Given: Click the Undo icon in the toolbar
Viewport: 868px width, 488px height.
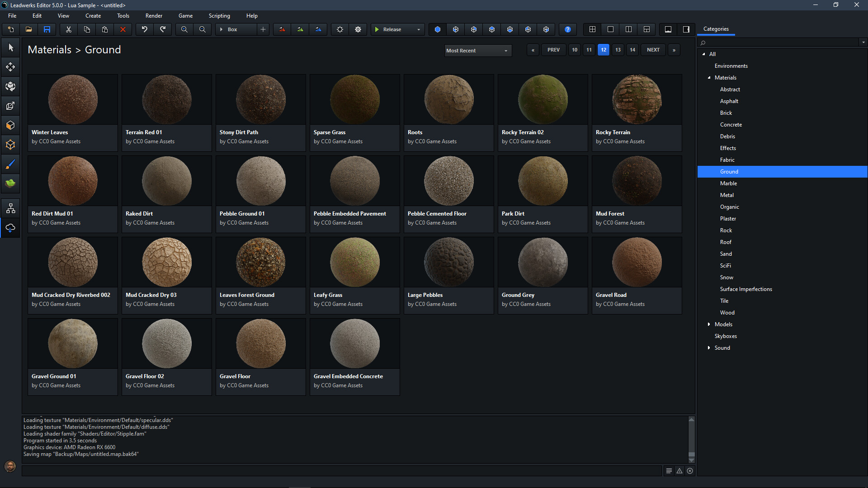Looking at the screenshot, I should point(144,29).
